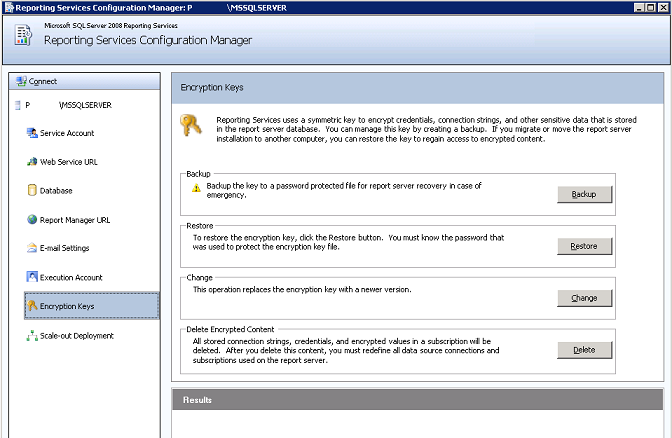
Task: Open the Scale-out Deployment page
Action: 70,336
